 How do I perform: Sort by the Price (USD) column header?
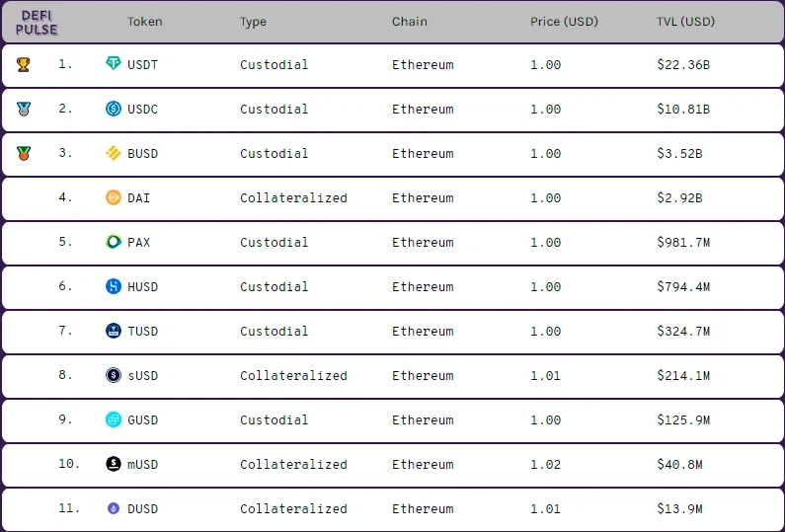(x=564, y=22)
